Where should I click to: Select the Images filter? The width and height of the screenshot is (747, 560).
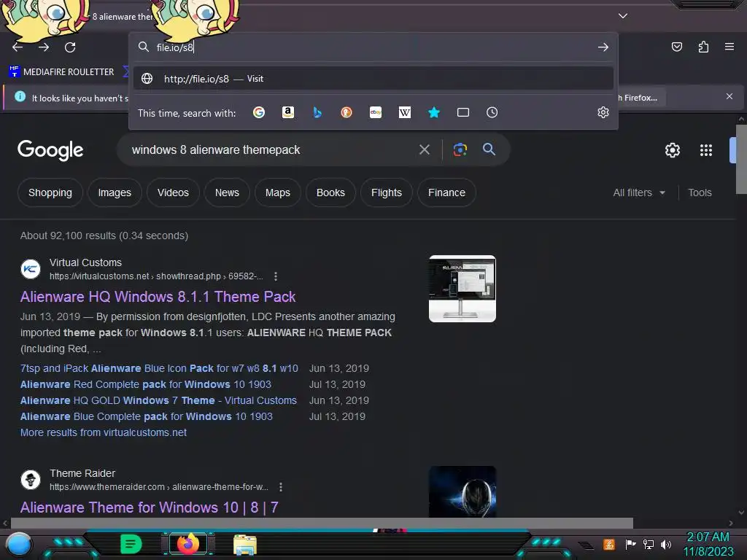(x=115, y=192)
